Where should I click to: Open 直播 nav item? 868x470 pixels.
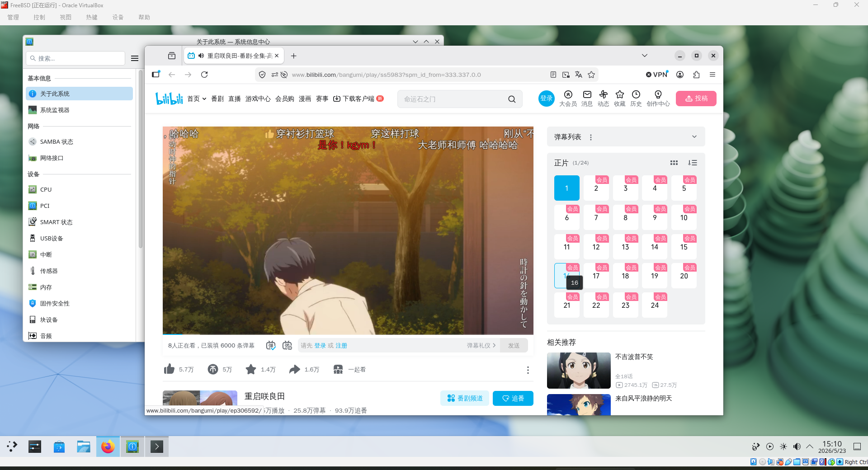click(x=235, y=99)
